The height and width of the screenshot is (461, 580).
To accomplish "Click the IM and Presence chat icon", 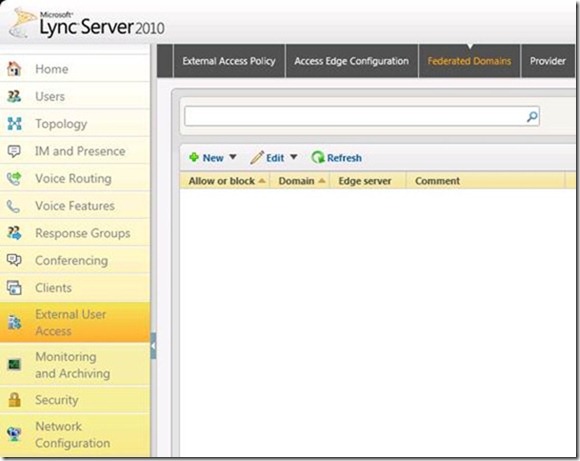I will (14, 151).
